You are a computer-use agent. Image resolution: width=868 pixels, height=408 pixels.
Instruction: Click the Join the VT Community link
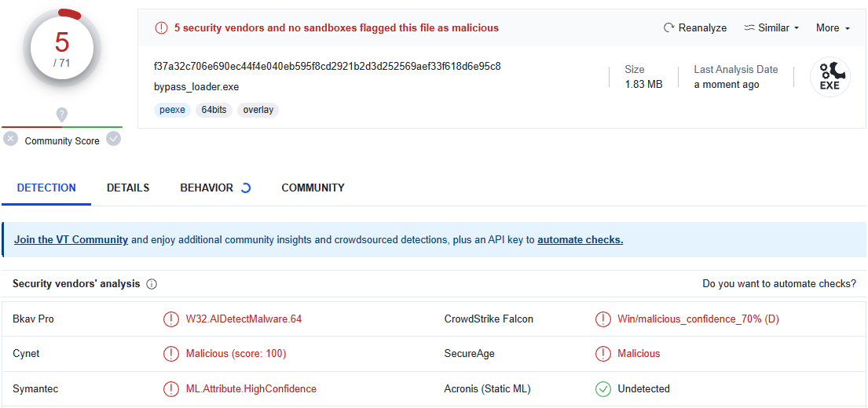[71, 240]
